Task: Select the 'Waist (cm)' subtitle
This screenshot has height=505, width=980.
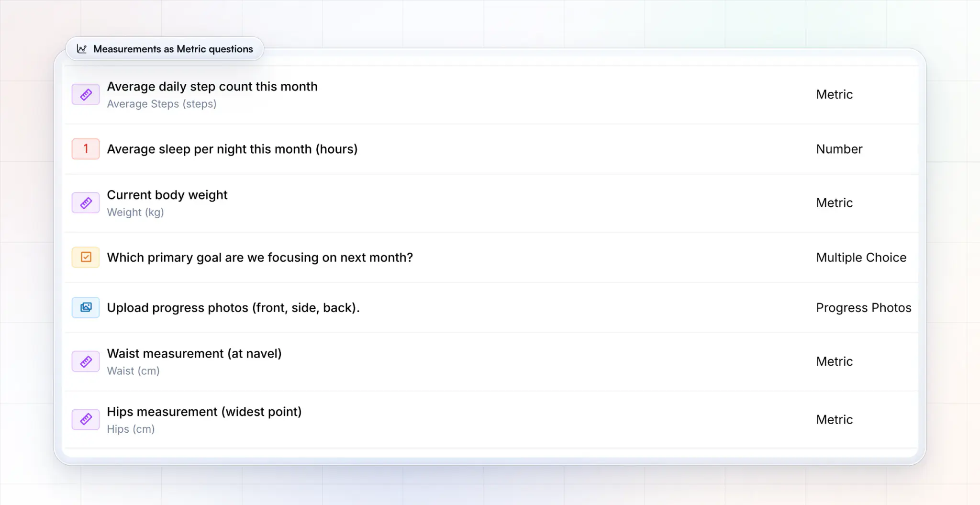Action: [133, 371]
